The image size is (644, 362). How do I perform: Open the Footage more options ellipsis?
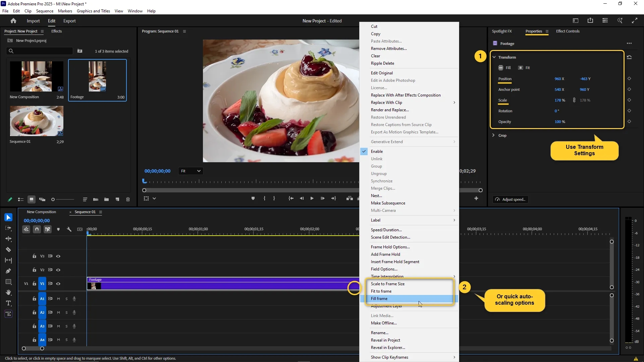click(x=629, y=43)
